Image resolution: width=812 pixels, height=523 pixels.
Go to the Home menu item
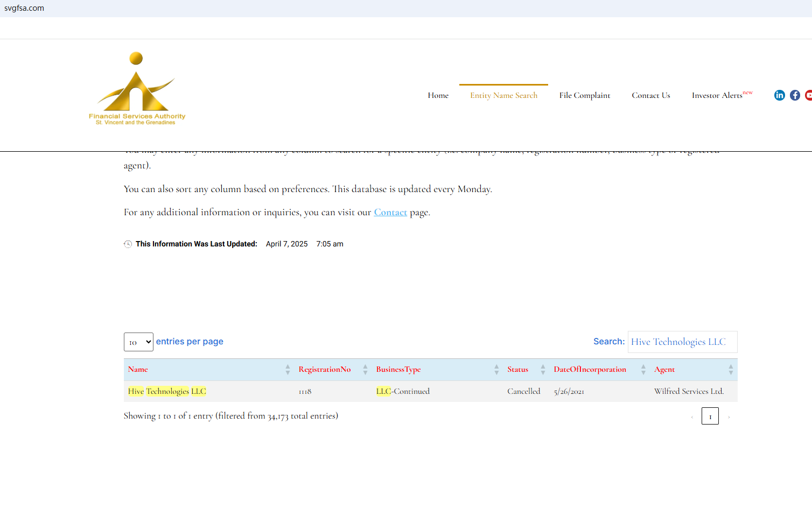[x=438, y=95]
